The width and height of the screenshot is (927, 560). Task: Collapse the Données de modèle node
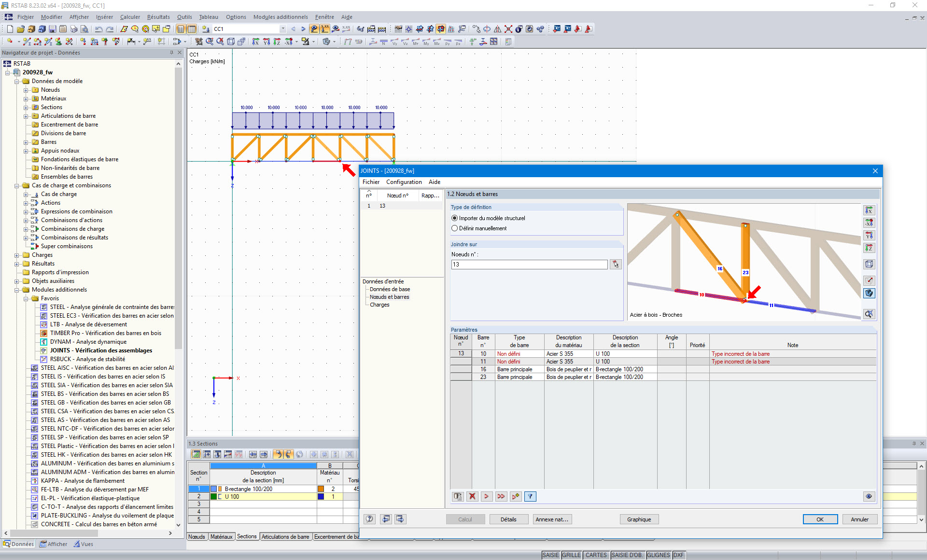[x=17, y=81]
